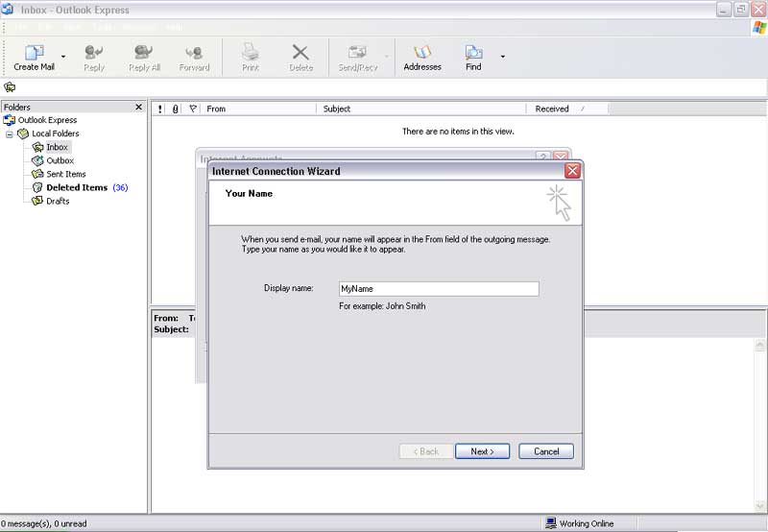768x532 pixels.
Task: Click the Working Online status icon
Action: pyautogui.click(x=551, y=523)
